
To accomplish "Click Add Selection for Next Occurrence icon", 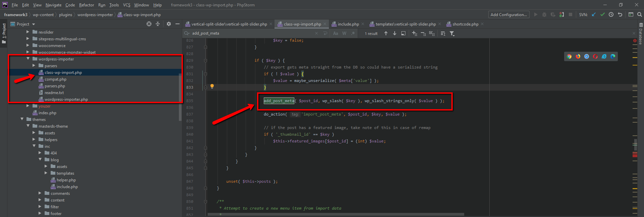I will coord(414,33).
